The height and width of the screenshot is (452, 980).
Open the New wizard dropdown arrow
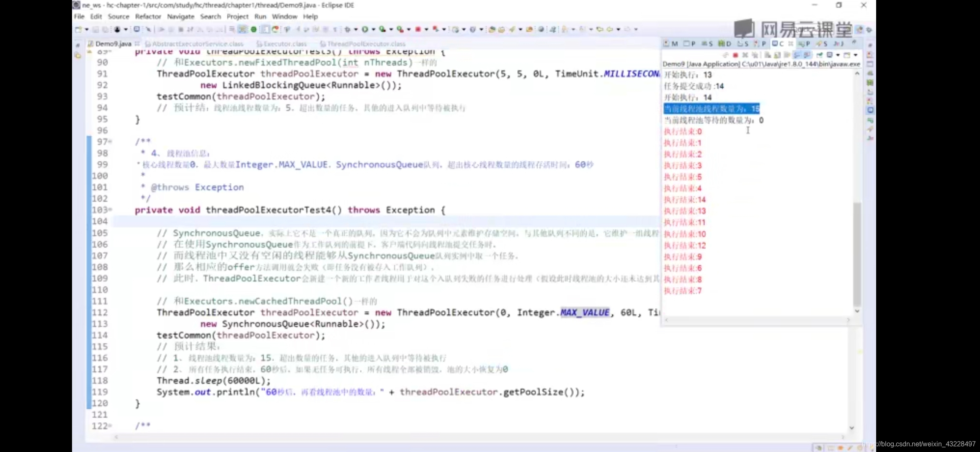[x=87, y=29]
